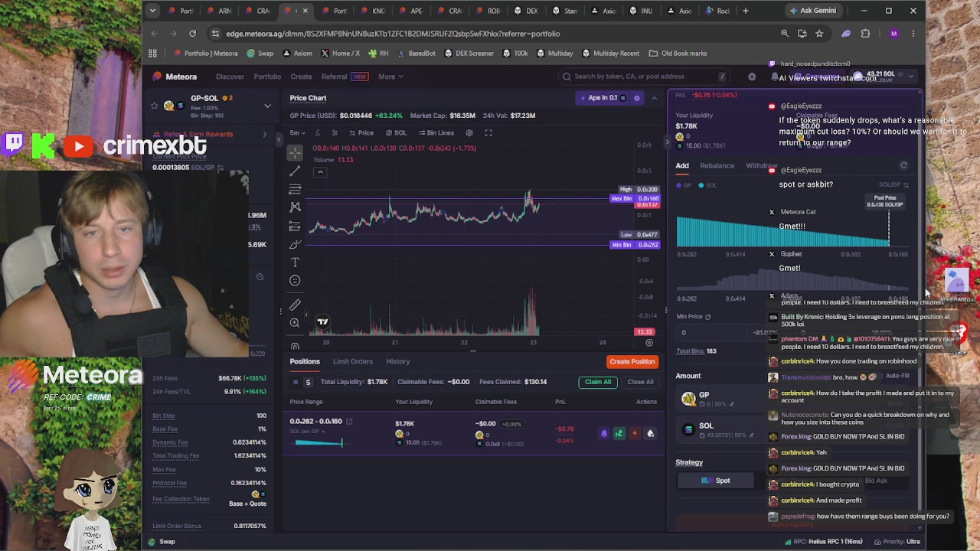Viewport: 980px width, 551px height.
Task: Toggle fullscreen mode for the price chart
Action: coord(488,133)
